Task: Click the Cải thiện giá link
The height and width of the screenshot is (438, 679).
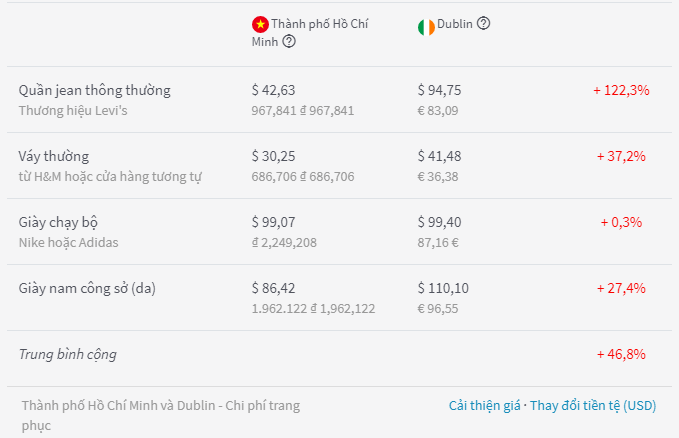Action: click(484, 406)
